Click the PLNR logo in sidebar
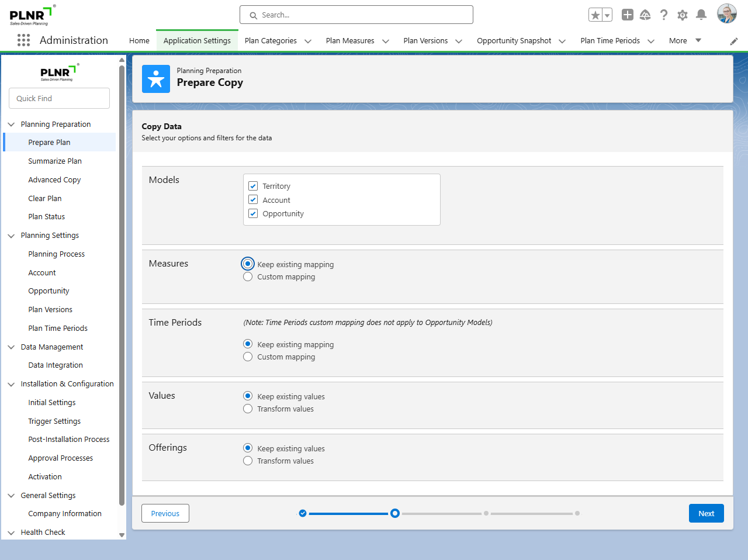748x560 pixels. coord(59,72)
